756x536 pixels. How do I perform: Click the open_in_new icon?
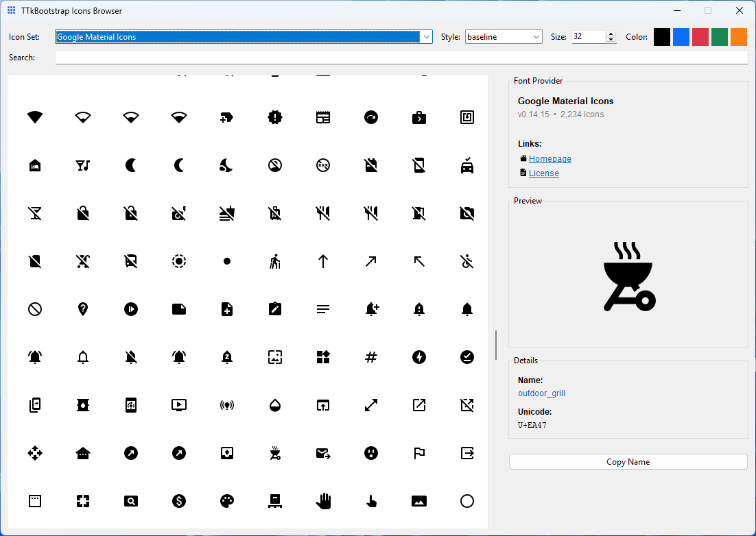click(419, 405)
